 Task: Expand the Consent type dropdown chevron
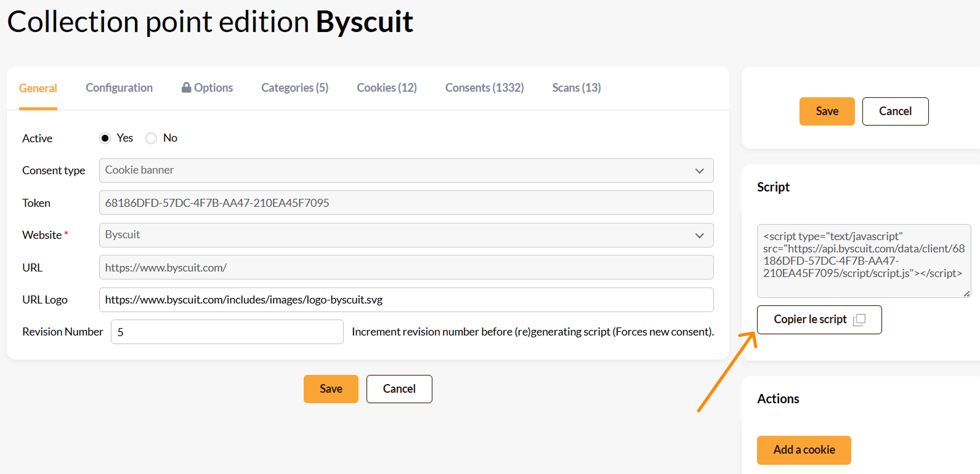tap(699, 171)
